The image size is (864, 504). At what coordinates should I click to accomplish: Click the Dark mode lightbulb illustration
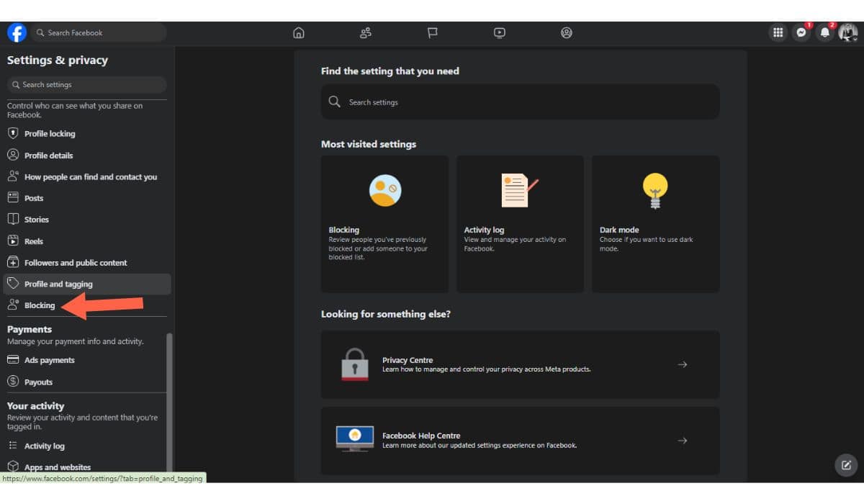point(655,191)
